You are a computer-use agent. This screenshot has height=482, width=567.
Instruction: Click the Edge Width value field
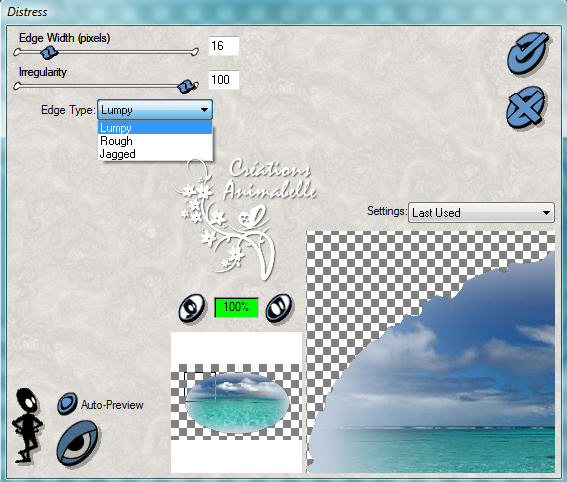coord(223,46)
